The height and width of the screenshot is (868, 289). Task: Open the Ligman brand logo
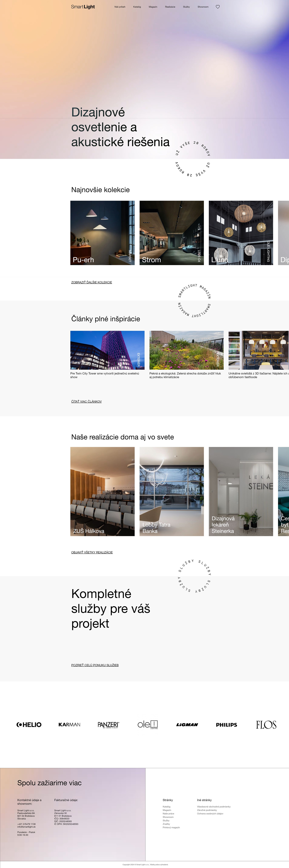[x=187, y=725]
